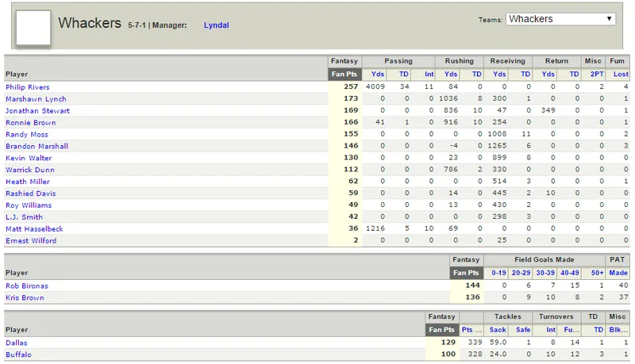635x364 pixels.
Task: Sort by Misc 2PT column
Action: click(x=597, y=74)
